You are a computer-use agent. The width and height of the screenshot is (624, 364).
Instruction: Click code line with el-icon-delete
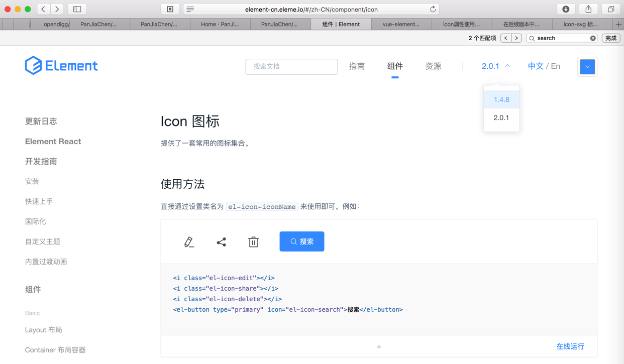pyautogui.click(x=228, y=299)
